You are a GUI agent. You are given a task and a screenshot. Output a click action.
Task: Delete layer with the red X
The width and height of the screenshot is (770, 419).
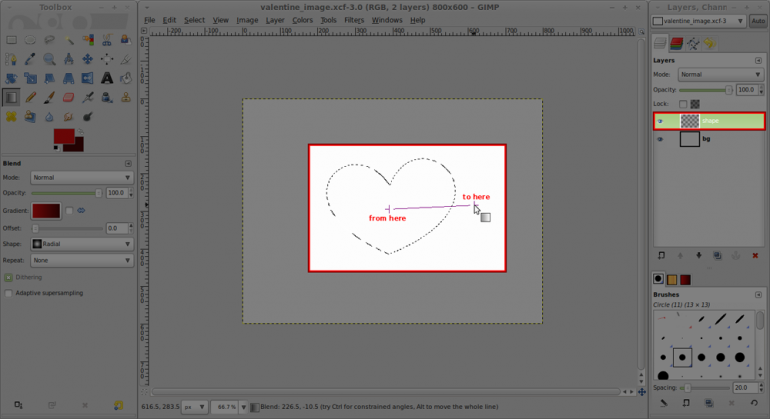pos(755,255)
